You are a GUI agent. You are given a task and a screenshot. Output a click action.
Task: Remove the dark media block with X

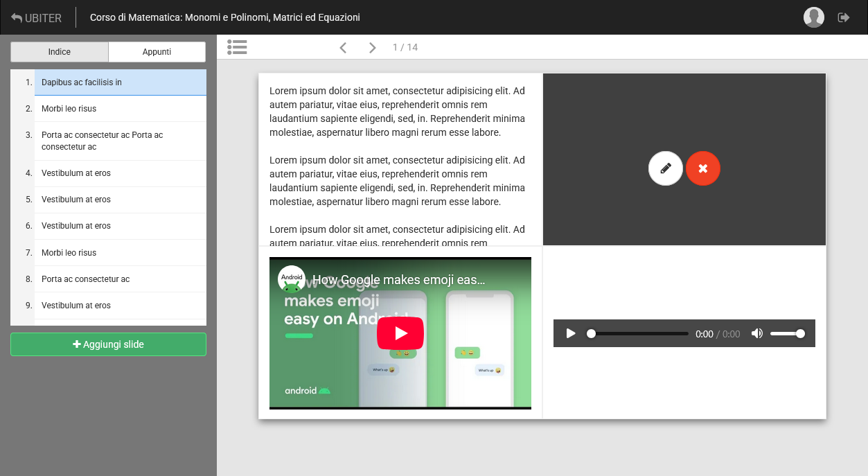703,168
